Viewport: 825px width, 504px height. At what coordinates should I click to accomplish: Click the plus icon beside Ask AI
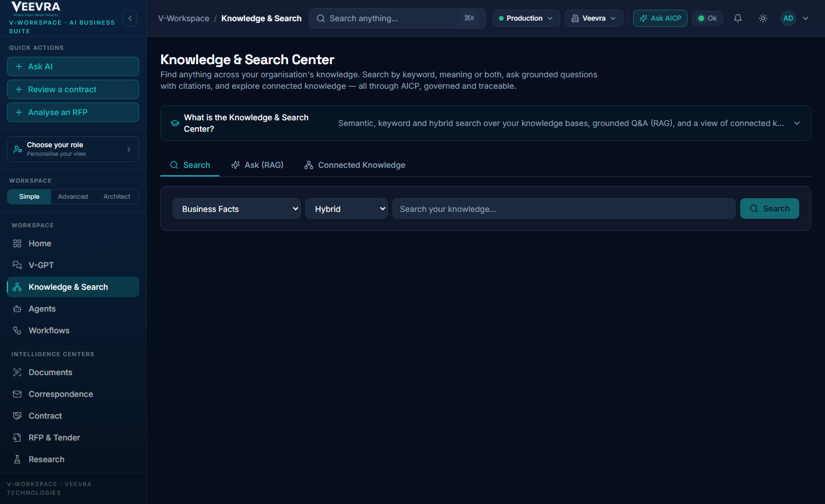pos(19,66)
